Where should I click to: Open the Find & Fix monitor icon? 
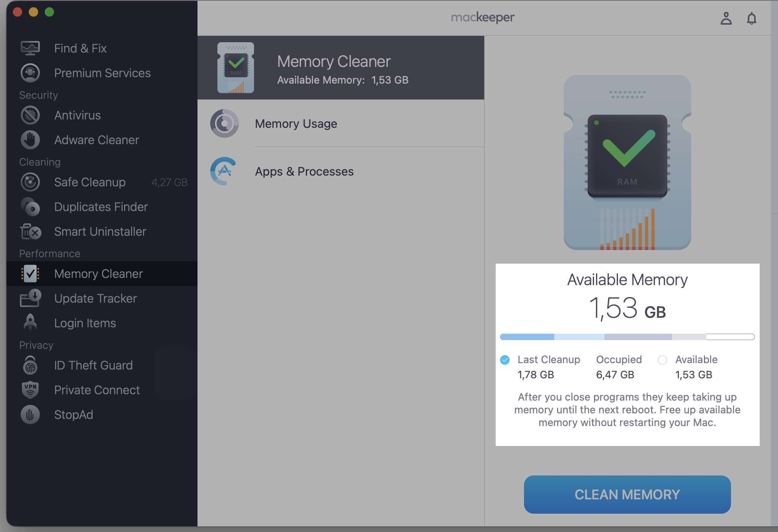pos(30,48)
